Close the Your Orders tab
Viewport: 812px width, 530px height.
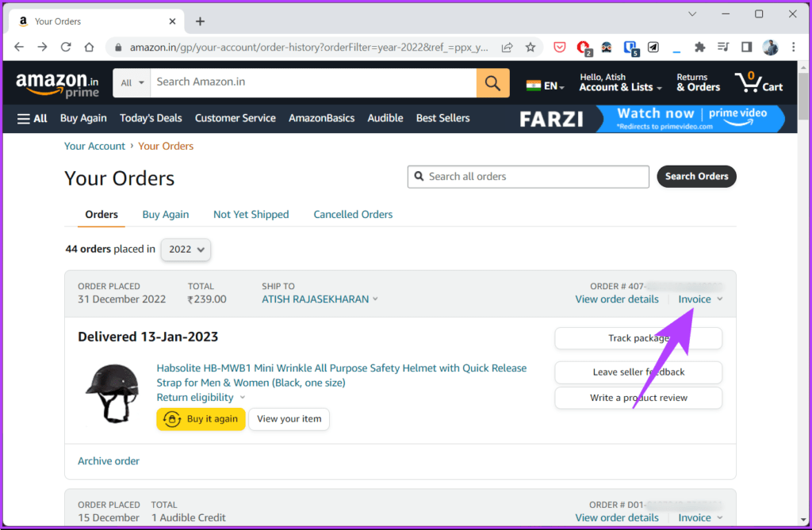[x=172, y=21]
